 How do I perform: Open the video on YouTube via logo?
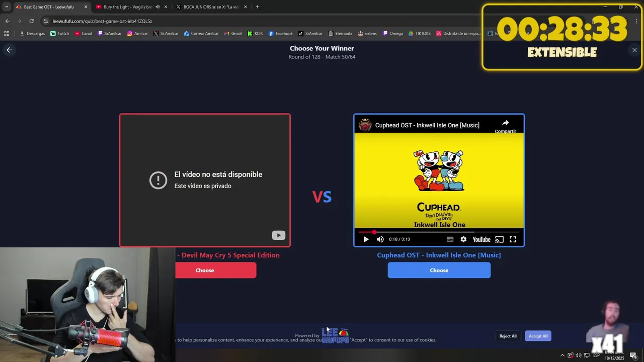[481, 239]
